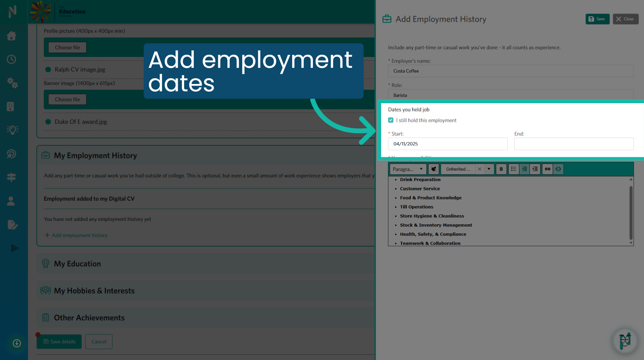Click the Employer's name field

click(511, 71)
